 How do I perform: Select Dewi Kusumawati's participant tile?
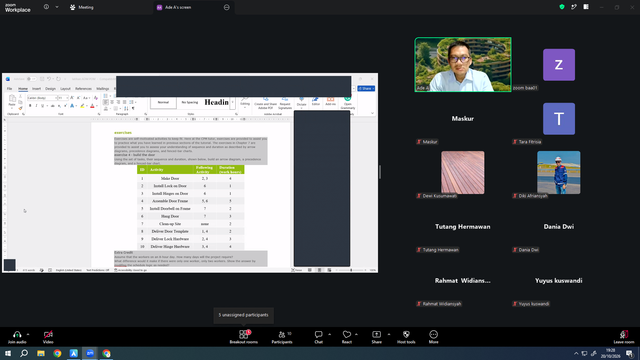tap(463, 173)
